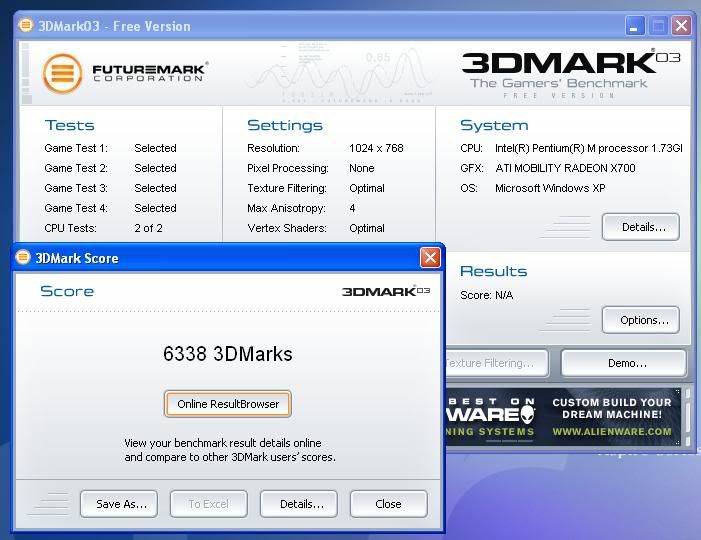Launch the Demo... button
This screenshot has width=701, height=540.
(x=624, y=363)
